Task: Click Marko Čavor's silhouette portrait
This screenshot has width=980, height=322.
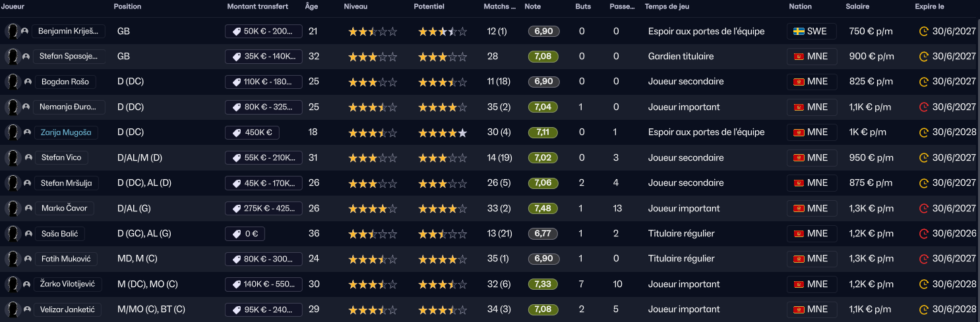Action: (x=11, y=209)
